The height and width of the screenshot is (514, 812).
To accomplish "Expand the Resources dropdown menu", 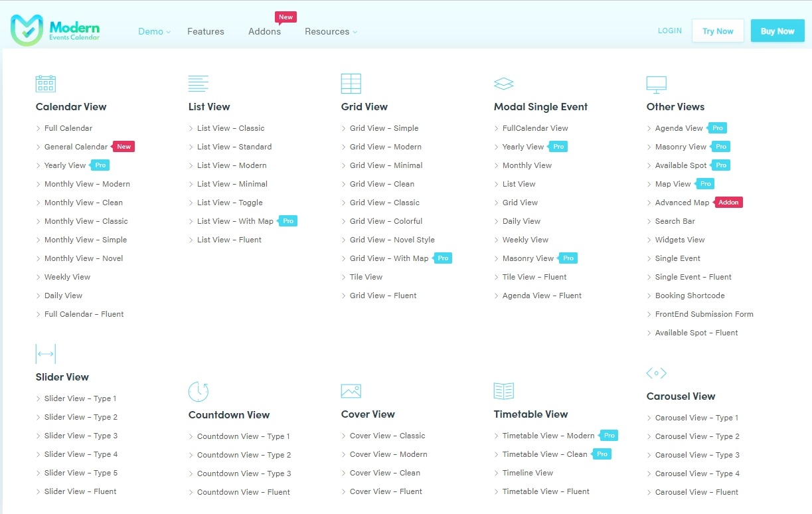I will pyautogui.click(x=330, y=31).
